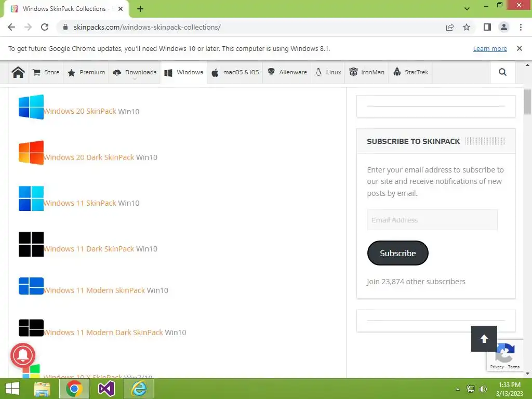Viewport: 532px width, 399px height.
Task: Reload the current page
Action: pyautogui.click(x=45, y=27)
